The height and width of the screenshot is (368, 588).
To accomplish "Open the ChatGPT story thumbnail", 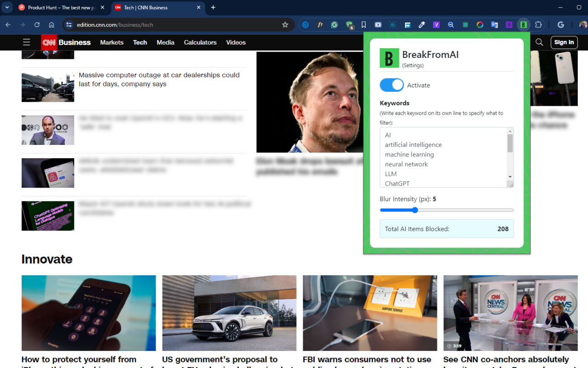I will point(48,216).
